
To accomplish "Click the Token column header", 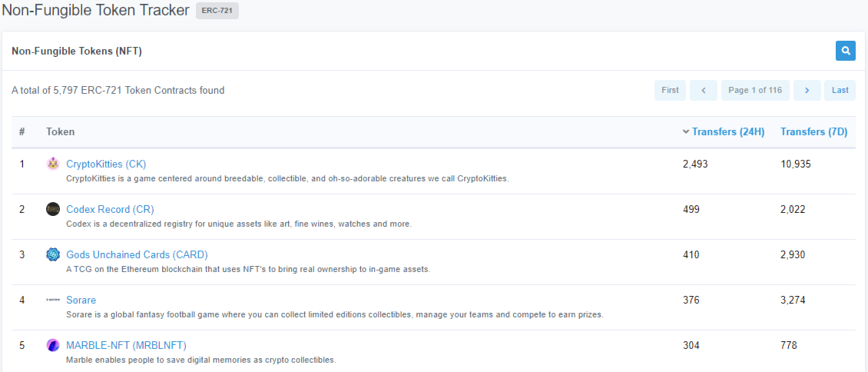I will coord(61,131).
